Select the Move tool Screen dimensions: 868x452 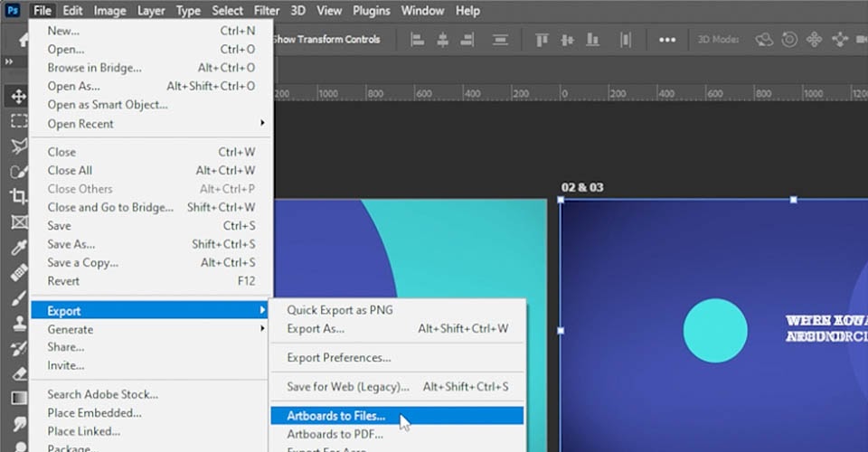tap(18, 96)
